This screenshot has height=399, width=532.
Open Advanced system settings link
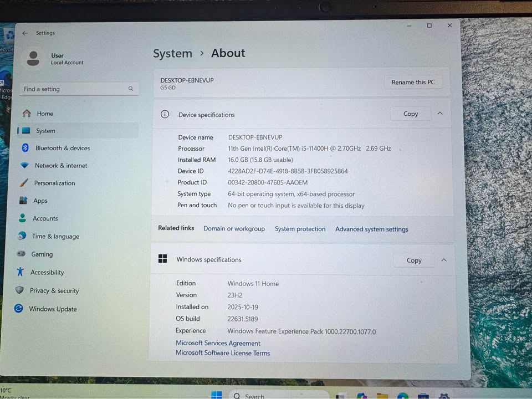tap(371, 229)
